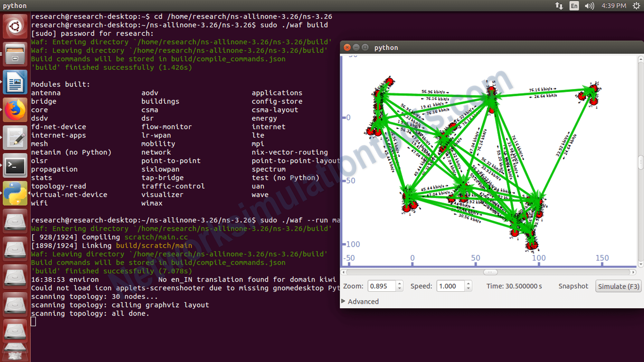The height and width of the screenshot is (362, 644).
Task: Click the Simulate (F3) button
Action: 618,286
